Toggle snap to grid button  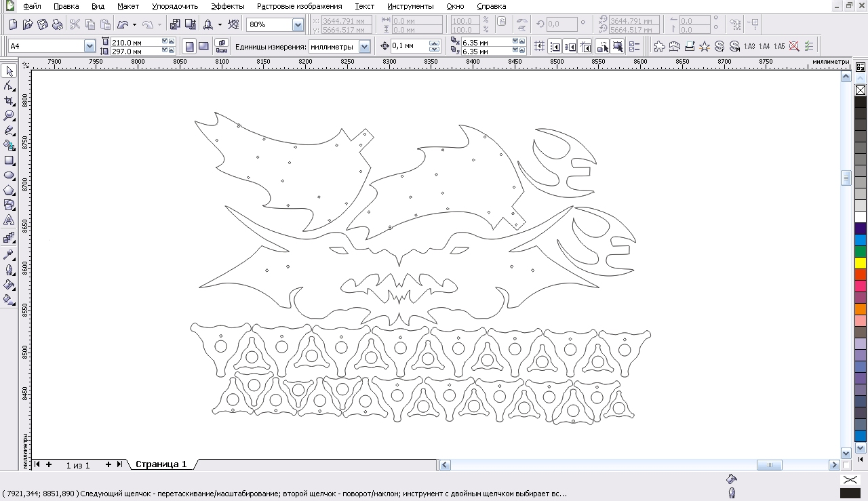point(539,46)
